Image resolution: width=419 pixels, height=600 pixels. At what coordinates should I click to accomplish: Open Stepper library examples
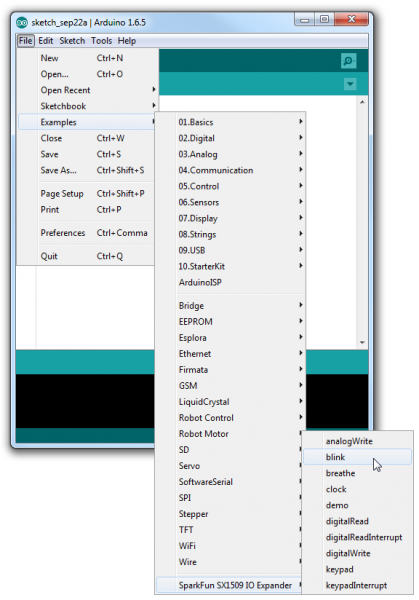coord(229,514)
